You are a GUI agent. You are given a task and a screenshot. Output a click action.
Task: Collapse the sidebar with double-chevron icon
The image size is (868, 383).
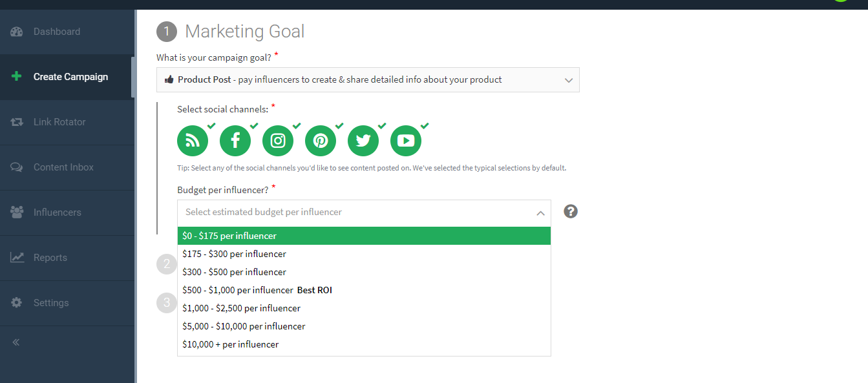coord(16,342)
